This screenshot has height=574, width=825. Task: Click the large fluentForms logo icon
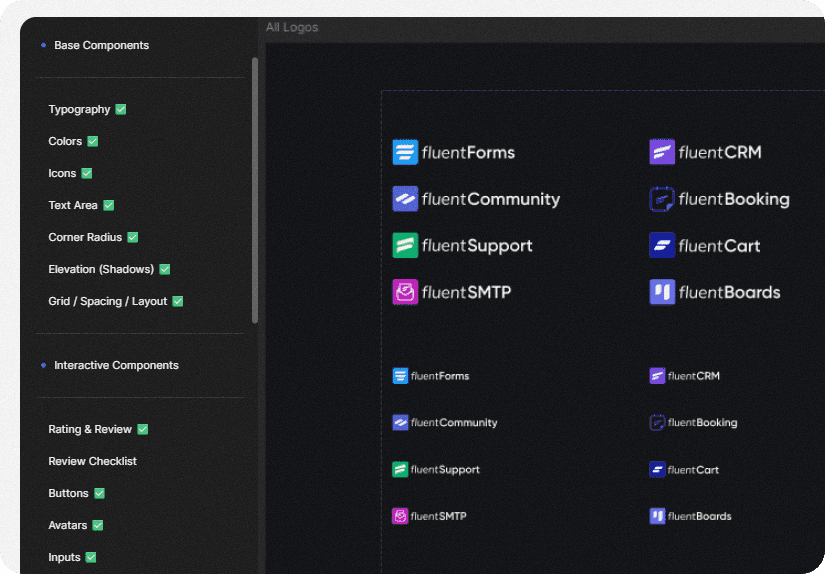tap(405, 152)
